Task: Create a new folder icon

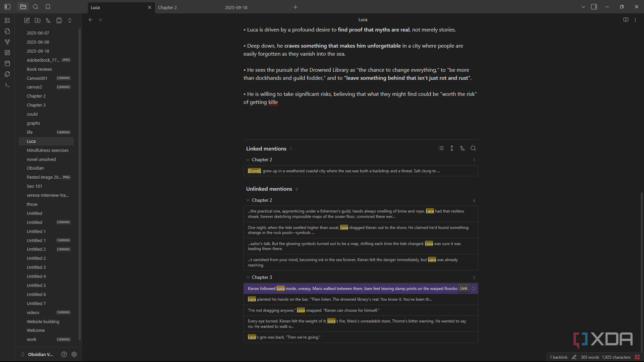Action: pyautogui.click(x=38, y=20)
